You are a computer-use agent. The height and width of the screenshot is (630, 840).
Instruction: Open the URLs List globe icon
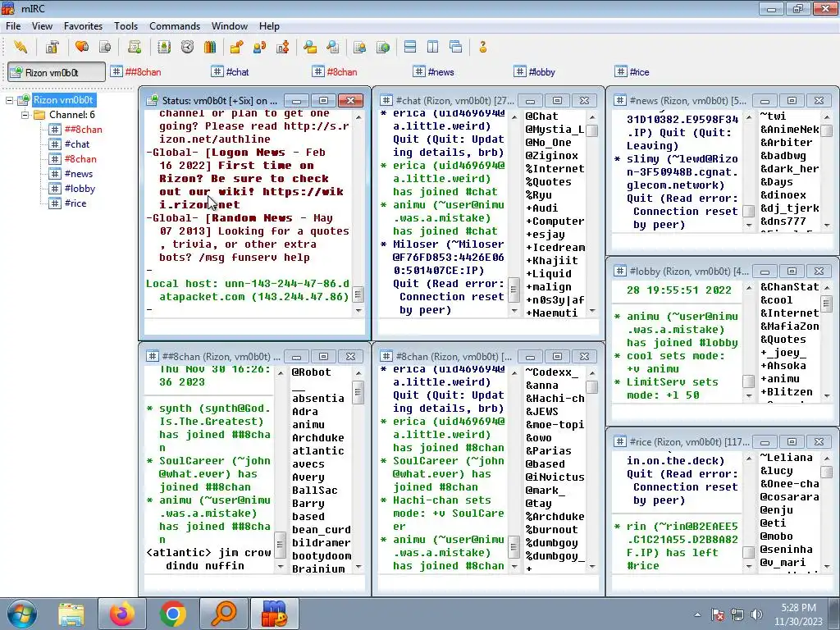click(382, 47)
